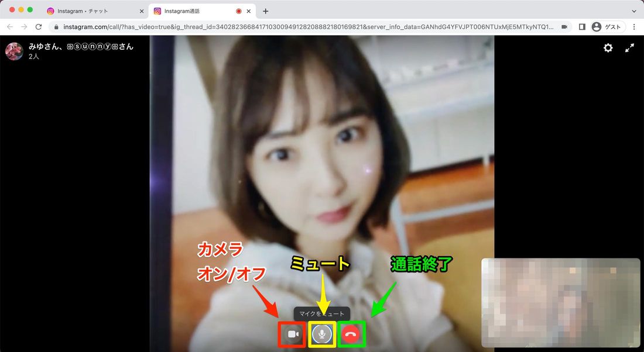Go back in browser history
The image size is (644, 352).
click(10, 27)
